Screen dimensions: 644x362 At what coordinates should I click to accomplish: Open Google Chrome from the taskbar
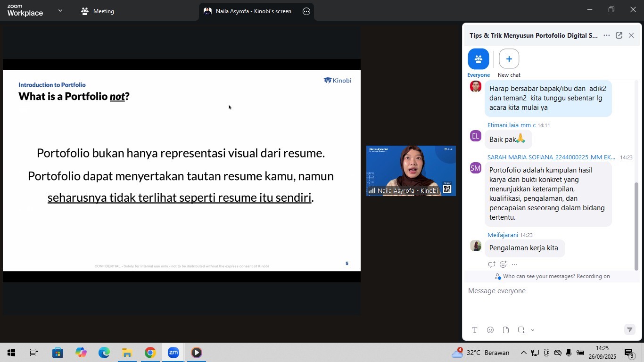tap(150, 353)
